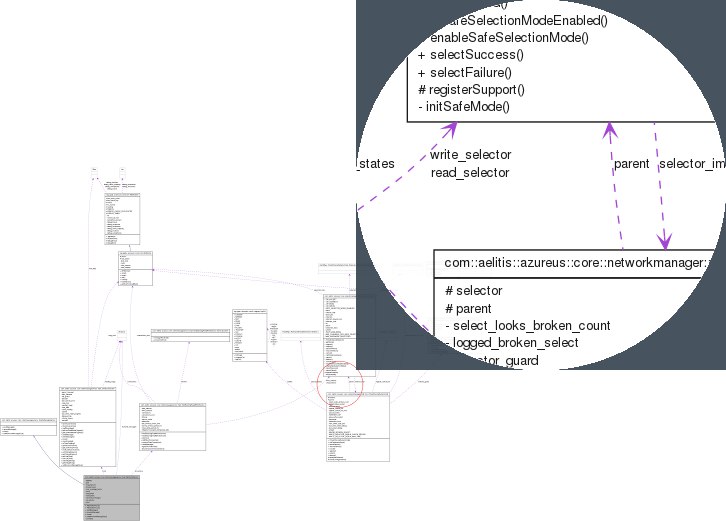The height and width of the screenshot is (521, 726).
Task: Click the grey highlighted class node in diagram
Action: coord(111,498)
